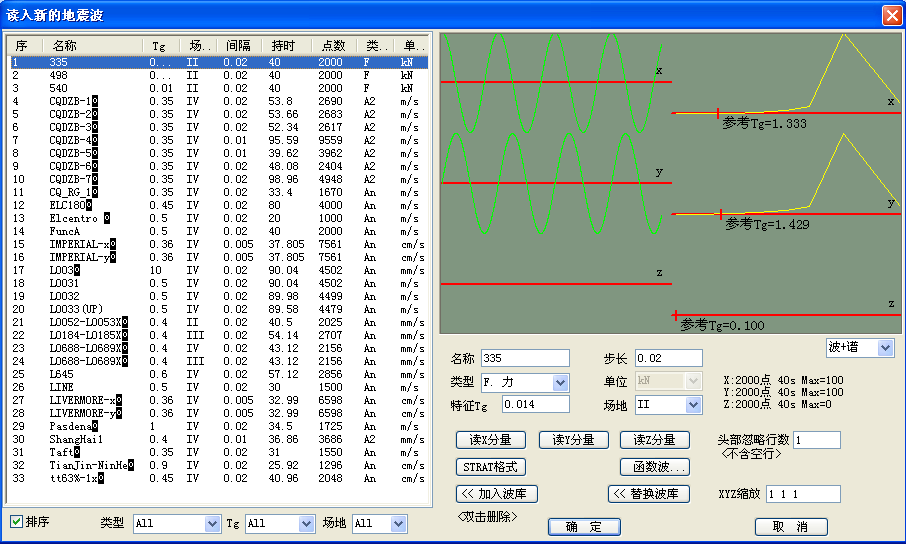The width and height of the screenshot is (906, 544).
Task: Select the CQDZB-4 wave row
Action: (219, 140)
